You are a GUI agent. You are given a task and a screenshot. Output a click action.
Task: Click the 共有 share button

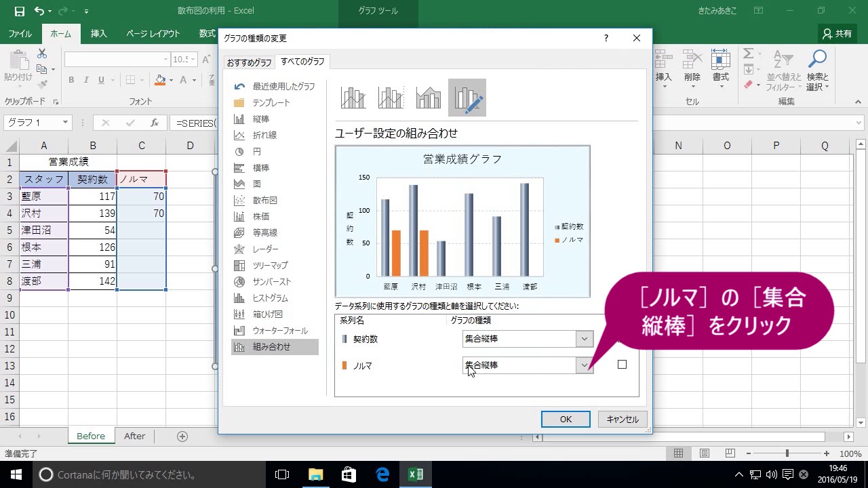click(837, 34)
